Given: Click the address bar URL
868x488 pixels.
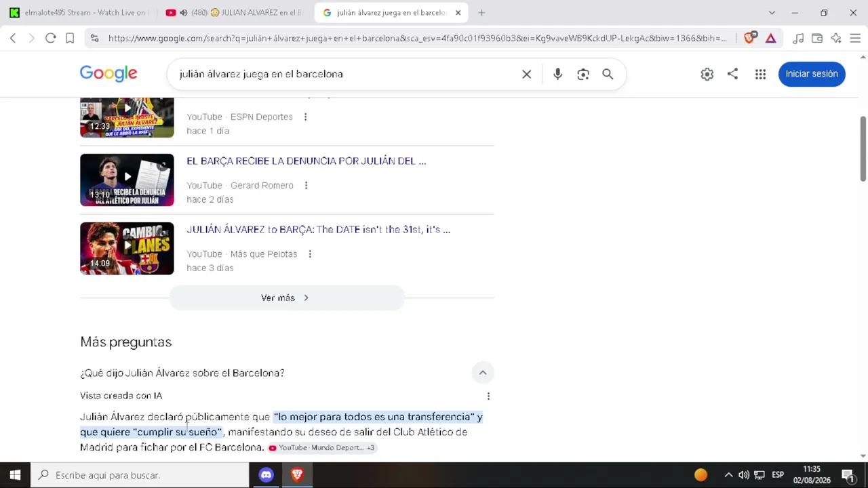Looking at the screenshot, I should [417, 39].
